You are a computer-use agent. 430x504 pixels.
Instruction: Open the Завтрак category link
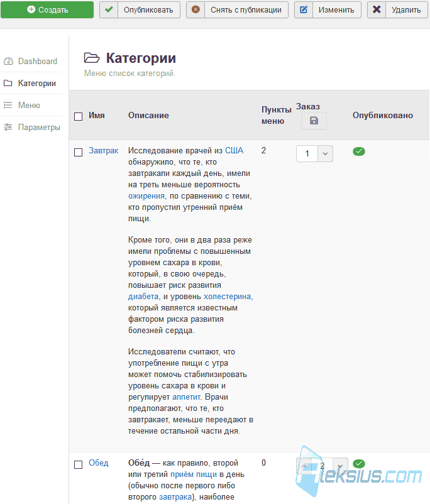pyautogui.click(x=104, y=150)
